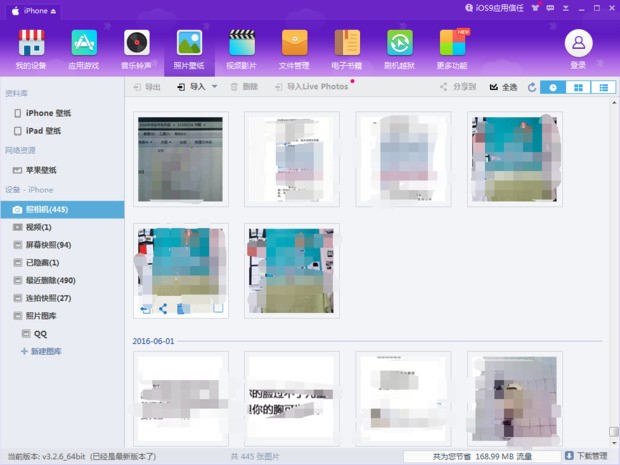Toggle 全选 select all checkbox

point(503,87)
